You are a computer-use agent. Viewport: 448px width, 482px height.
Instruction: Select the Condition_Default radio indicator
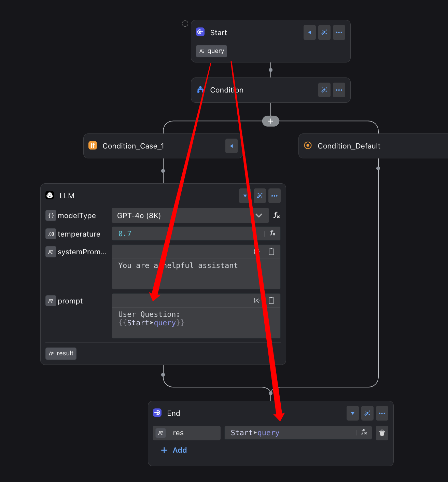[308, 145]
